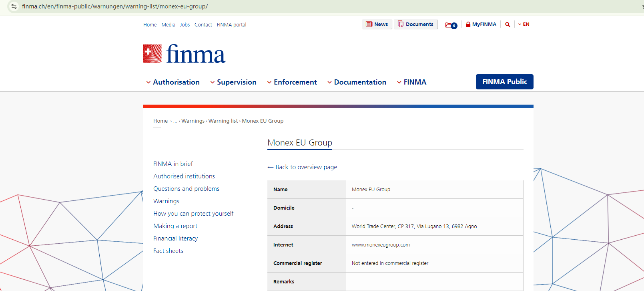Open the FINMA portal link
The image size is (644, 291).
coord(231,25)
